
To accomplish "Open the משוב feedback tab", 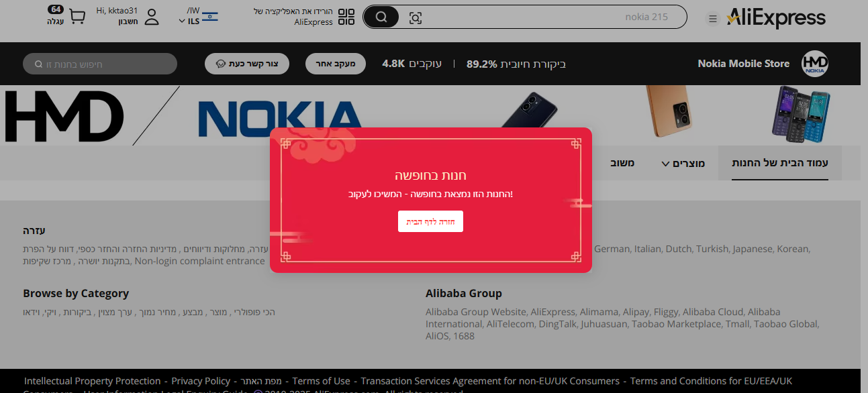I will pos(622,163).
